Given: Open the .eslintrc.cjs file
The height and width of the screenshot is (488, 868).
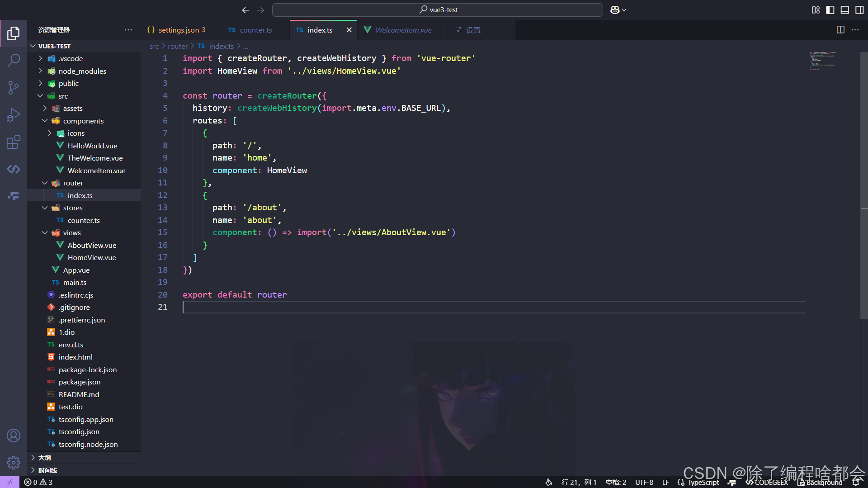Looking at the screenshot, I should click(x=84, y=295).
